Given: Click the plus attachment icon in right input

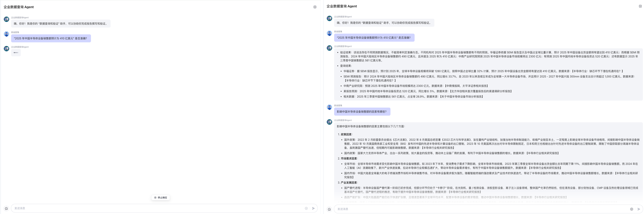Looking at the screenshot, I should pyautogui.click(x=631, y=209).
